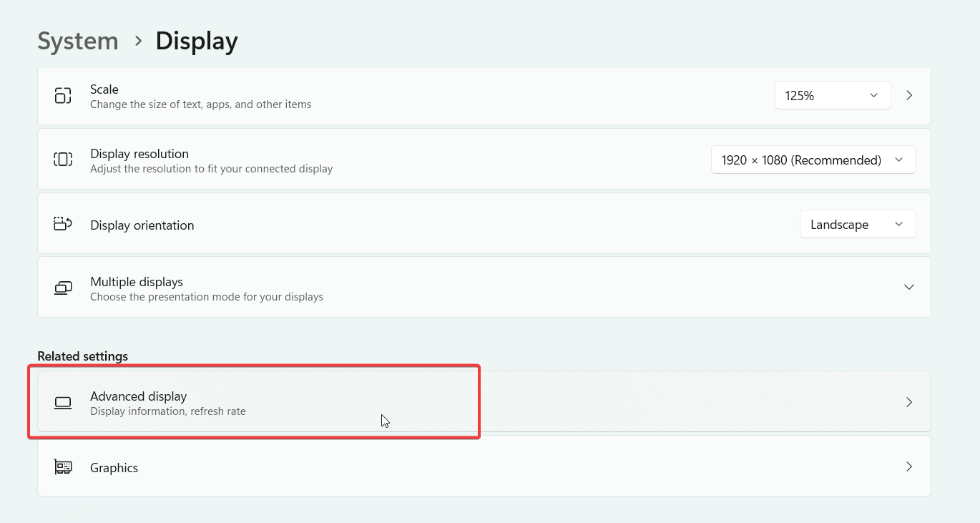Click the Display resolution label
Image resolution: width=980 pixels, height=523 pixels.
click(139, 154)
